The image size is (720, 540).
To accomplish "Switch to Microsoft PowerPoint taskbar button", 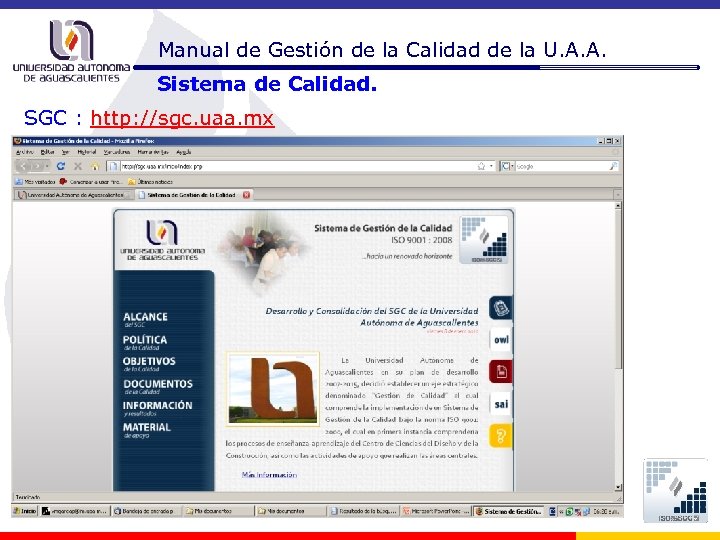I will click(x=436, y=511).
